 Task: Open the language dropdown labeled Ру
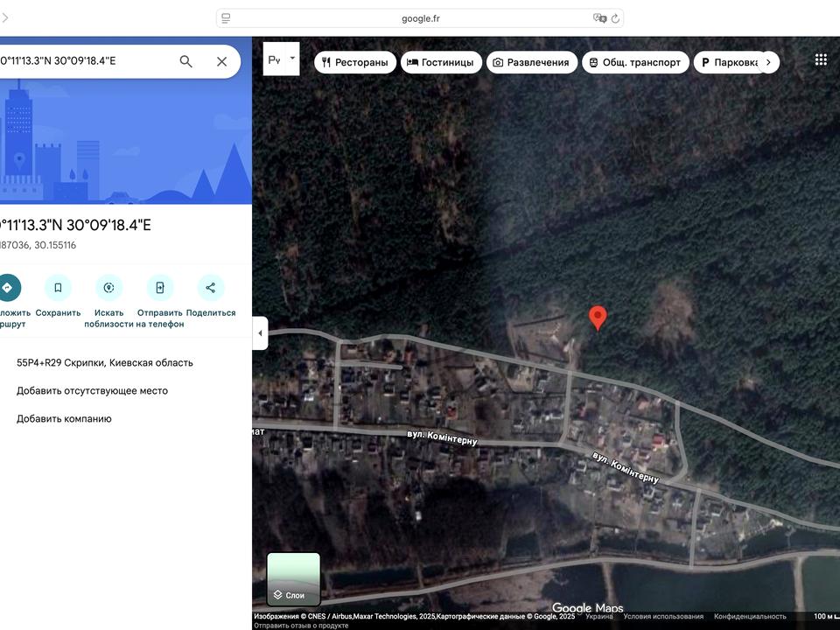(x=281, y=59)
